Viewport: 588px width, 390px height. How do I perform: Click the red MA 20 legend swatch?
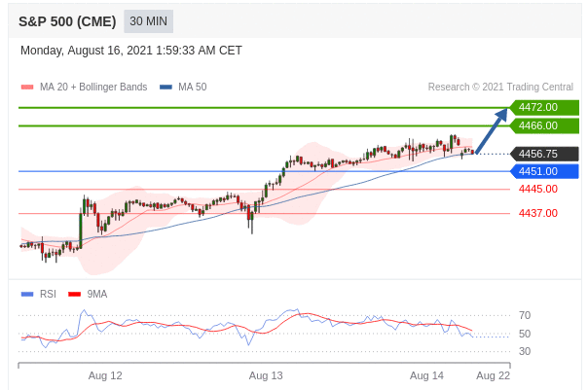[27, 88]
